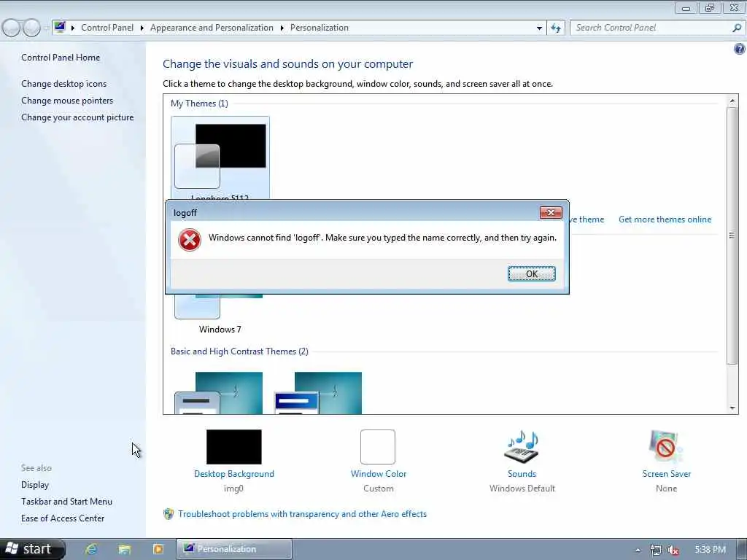Open Windows Media Player from taskbar
The height and width of the screenshot is (560, 747).
[158, 550]
